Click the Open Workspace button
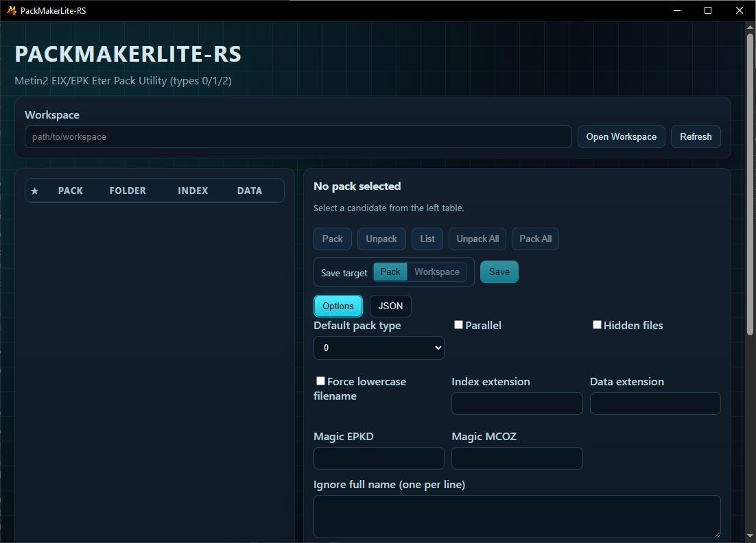756x543 pixels. tap(621, 136)
